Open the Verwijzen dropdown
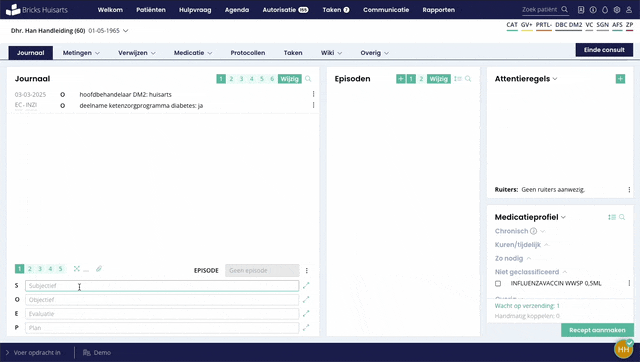 tap(137, 53)
